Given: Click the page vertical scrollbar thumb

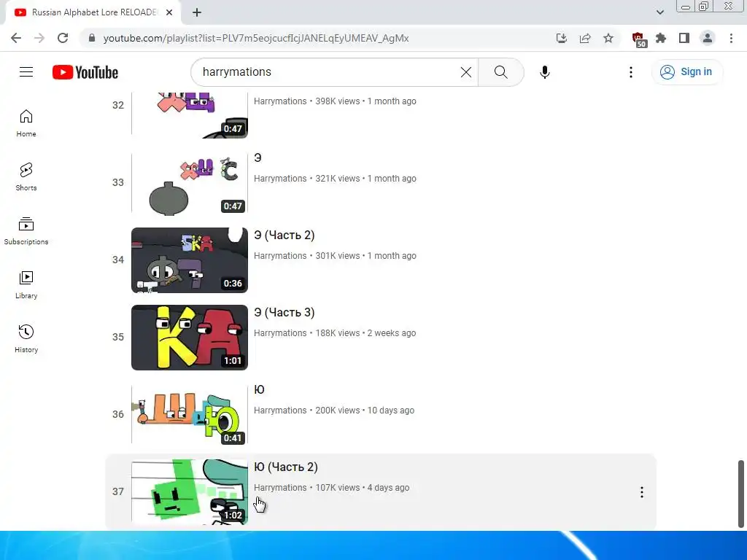Looking at the screenshot, I should [x=741, y=494].
